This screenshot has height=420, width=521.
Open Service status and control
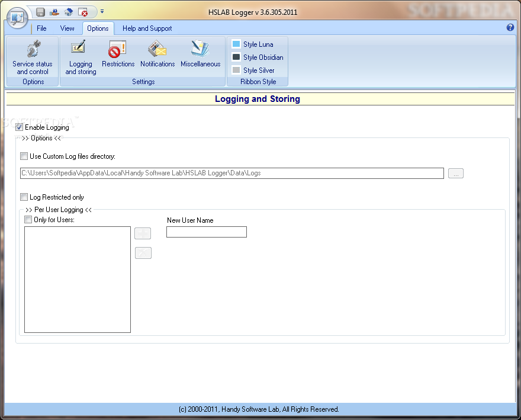33,57
